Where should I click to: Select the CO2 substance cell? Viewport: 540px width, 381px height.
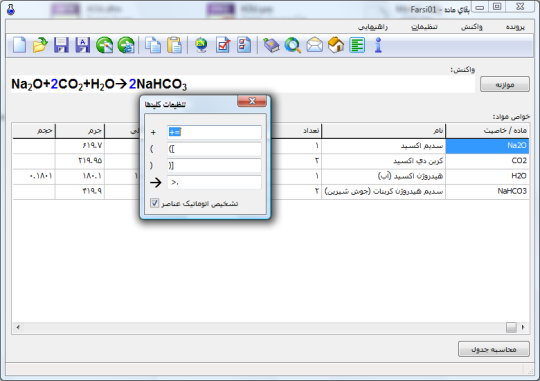487,161
